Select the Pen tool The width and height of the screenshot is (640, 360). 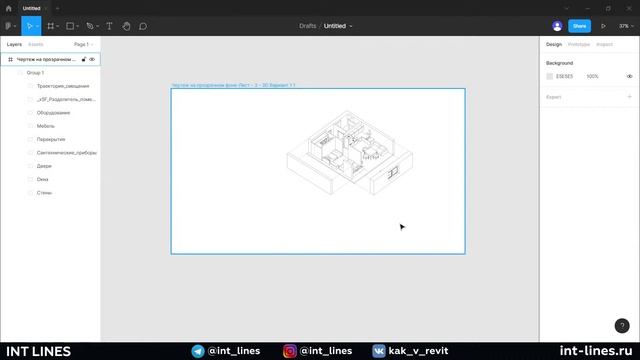tap(90, 26)
